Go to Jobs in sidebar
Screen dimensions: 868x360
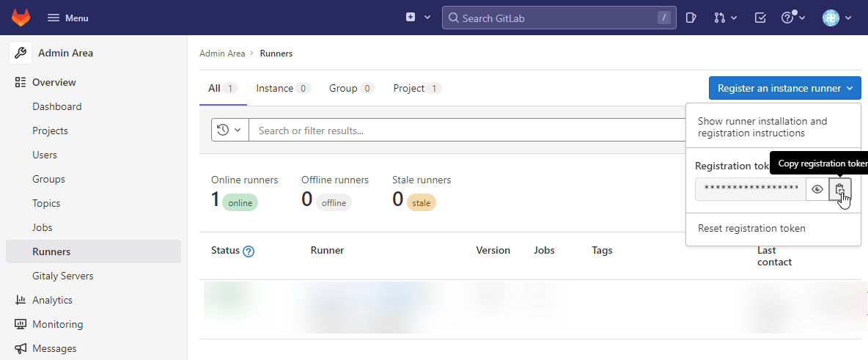tap(43, 227)
